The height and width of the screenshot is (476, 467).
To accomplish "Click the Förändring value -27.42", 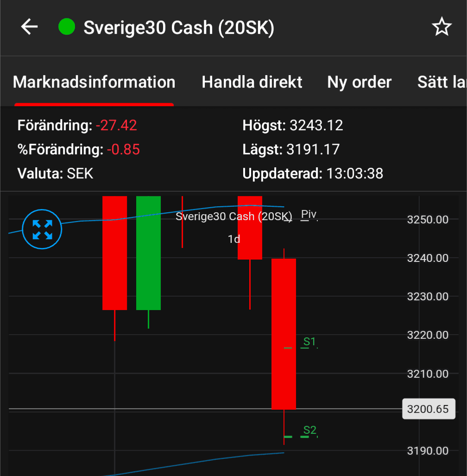I will 117,126.
